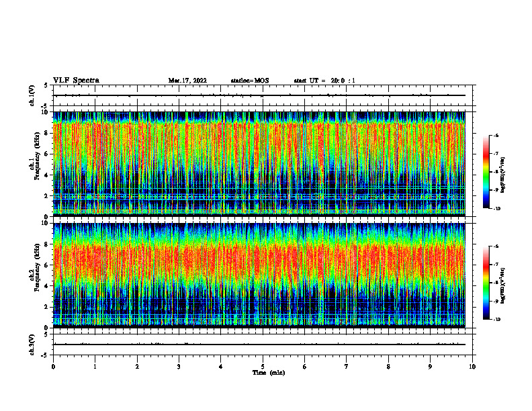532x411 pixels.
Task: Click the "3" tick on the time axis
Action: (179, 367)
